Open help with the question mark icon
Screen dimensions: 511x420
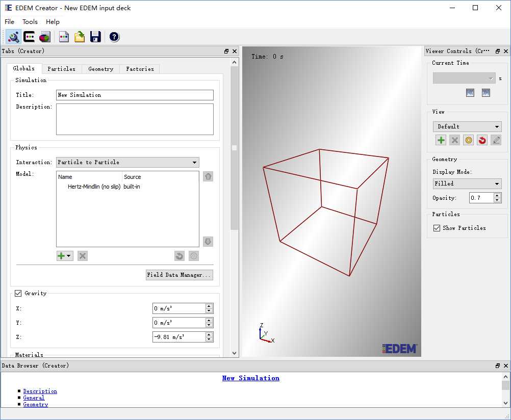(x=114, y=37)
